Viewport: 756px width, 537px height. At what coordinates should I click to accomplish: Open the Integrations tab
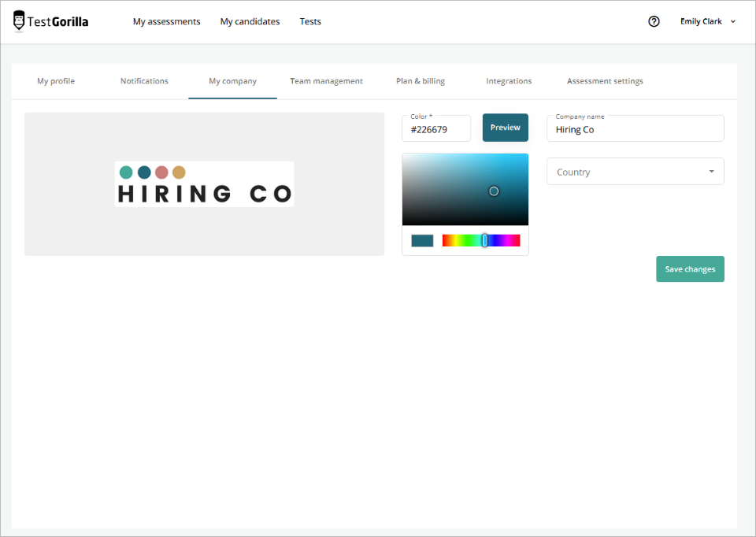click(x=509, y=81)
